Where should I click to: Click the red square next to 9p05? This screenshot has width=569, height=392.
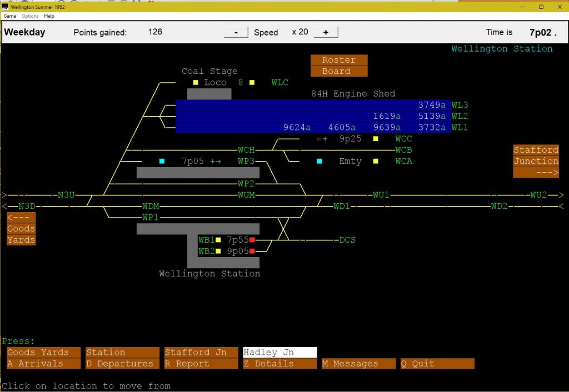pyautogui.click(x=252, y=251)
